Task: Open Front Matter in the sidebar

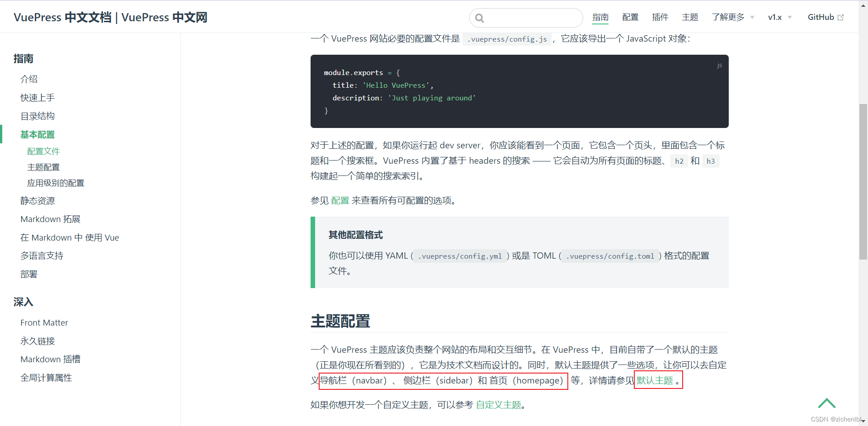Action: point(44,323)
